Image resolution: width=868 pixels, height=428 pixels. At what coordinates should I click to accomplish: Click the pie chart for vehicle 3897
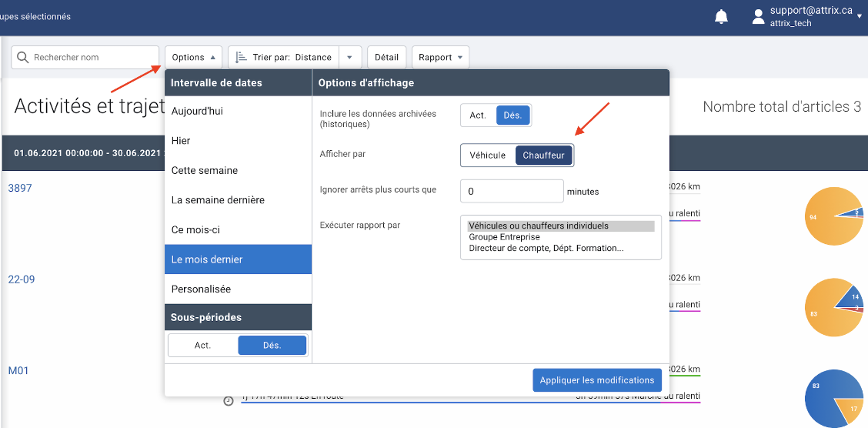(836, 216)
